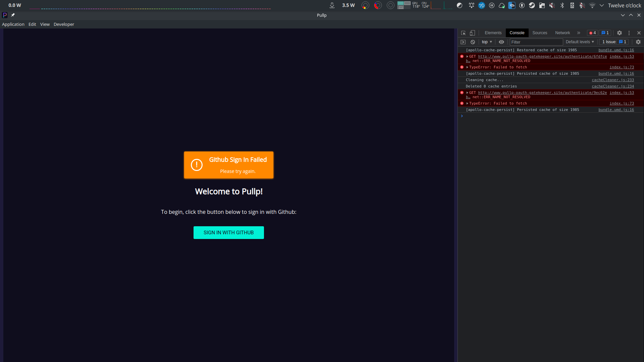Switch to the Network tab
The width and height of the screenshot is (644, 362).
click(x=562, y=33)
